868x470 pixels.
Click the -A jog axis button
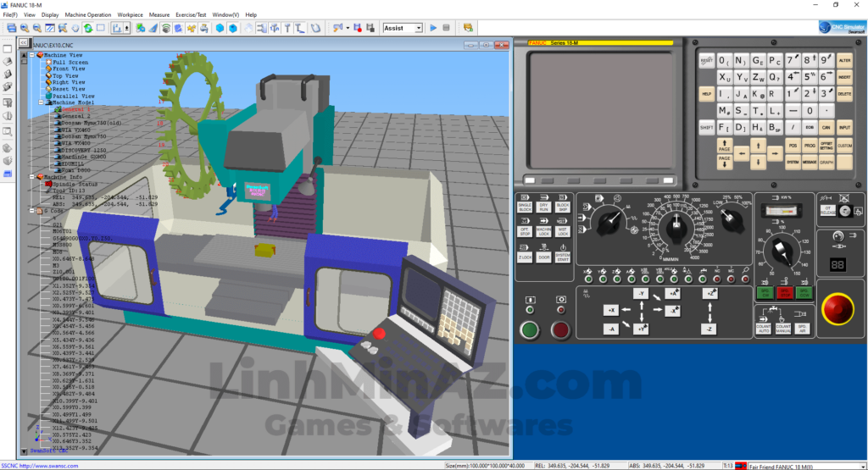[x=610, y=329]
